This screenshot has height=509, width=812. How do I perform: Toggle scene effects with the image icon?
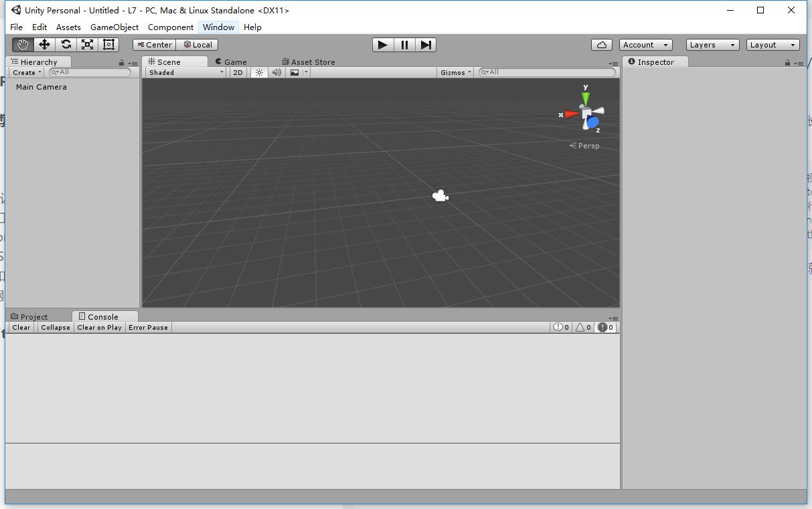coord(295,72)
